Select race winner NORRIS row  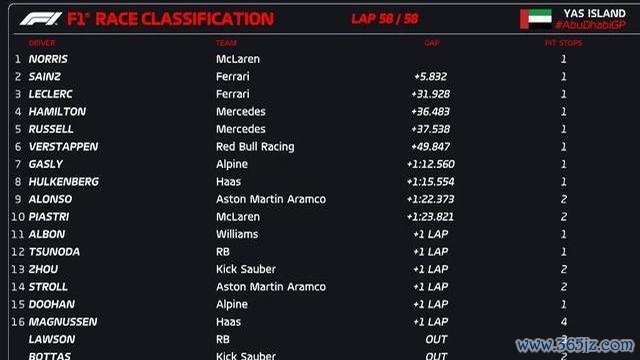pos(322,59)
